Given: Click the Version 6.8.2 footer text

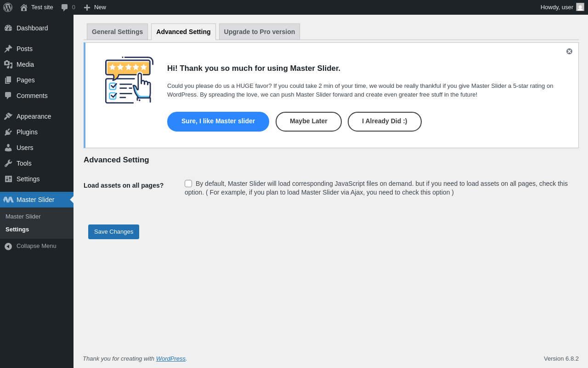Looking at the screenshot, I should pyautogui.click(x=561, y=359).
